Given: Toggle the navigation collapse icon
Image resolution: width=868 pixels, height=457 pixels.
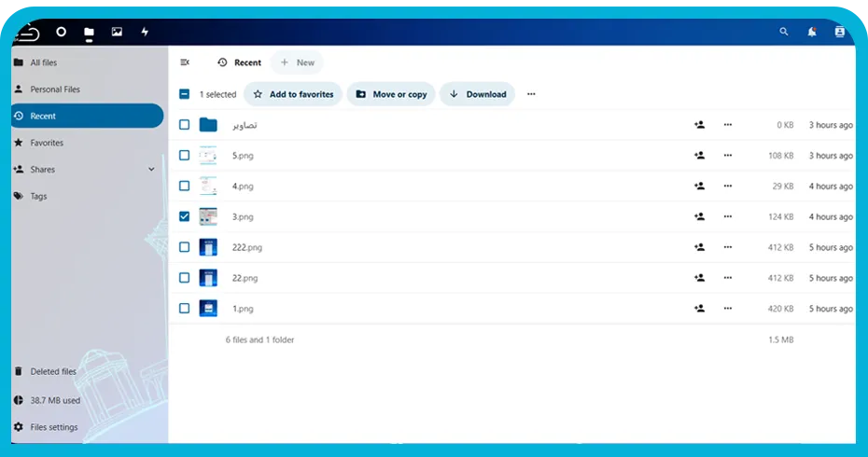Looking at the screenshot, I should coord(185,62).
